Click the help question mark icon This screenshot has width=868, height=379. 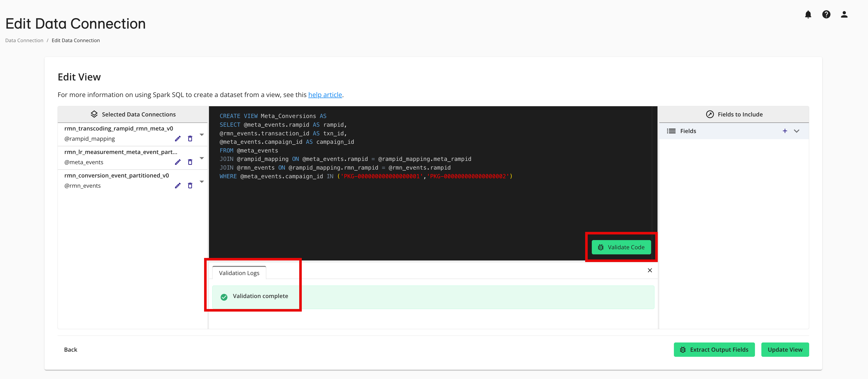[x=826, y=14]
